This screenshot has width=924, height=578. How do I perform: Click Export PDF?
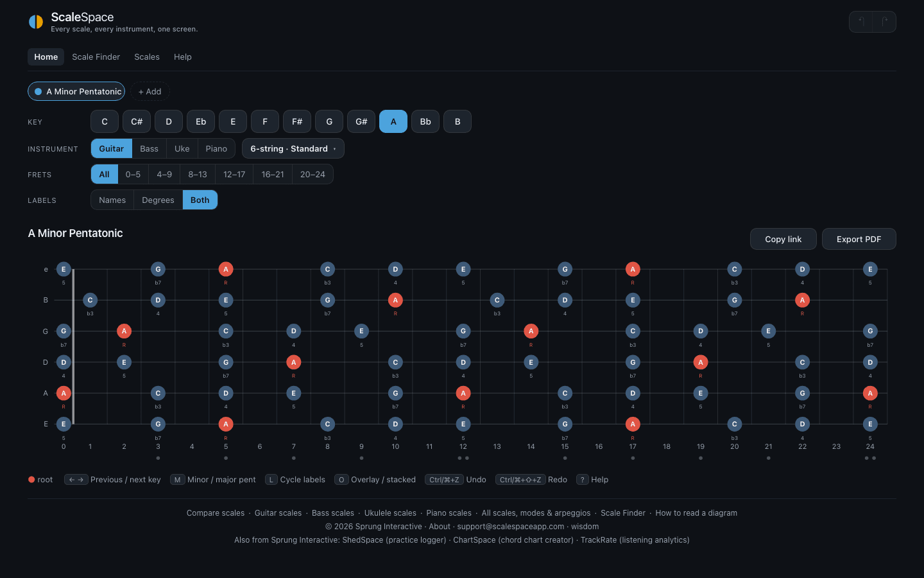pos(859,239)
